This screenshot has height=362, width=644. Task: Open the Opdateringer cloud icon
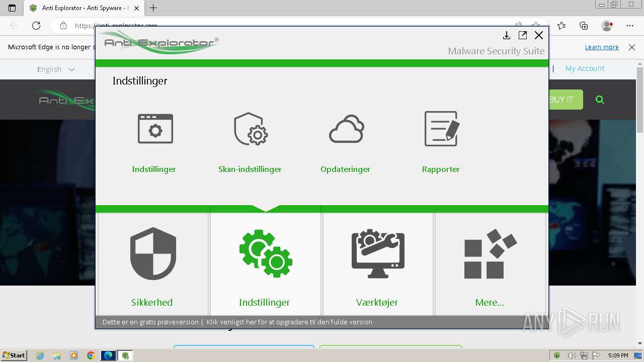coord(346,129)
